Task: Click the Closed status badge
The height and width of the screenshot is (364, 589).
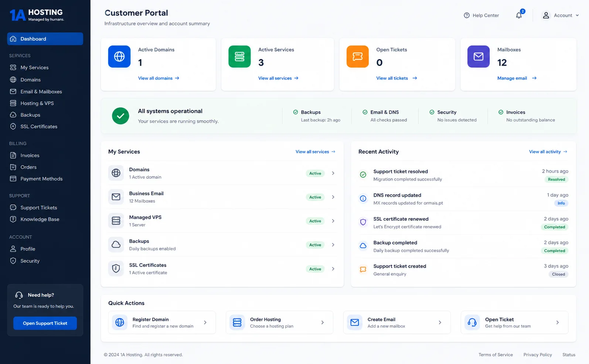Action: pyautogui.click(x=558, y=274)
